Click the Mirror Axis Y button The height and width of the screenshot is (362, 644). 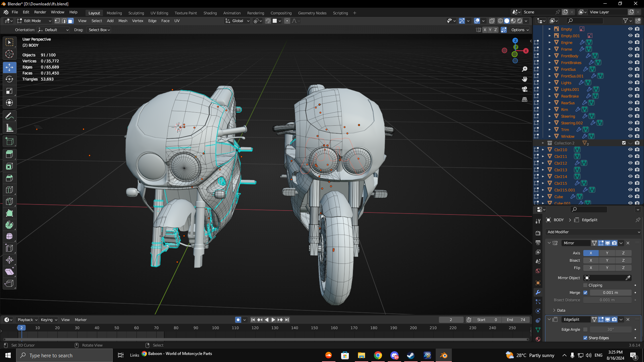click(607, 253)
